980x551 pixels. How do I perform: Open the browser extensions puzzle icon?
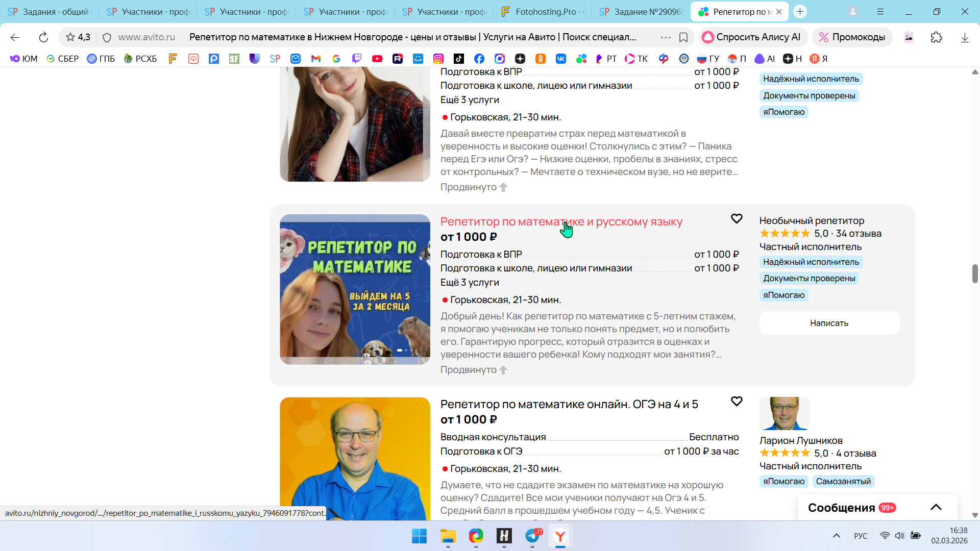click(x=936, y=37)
